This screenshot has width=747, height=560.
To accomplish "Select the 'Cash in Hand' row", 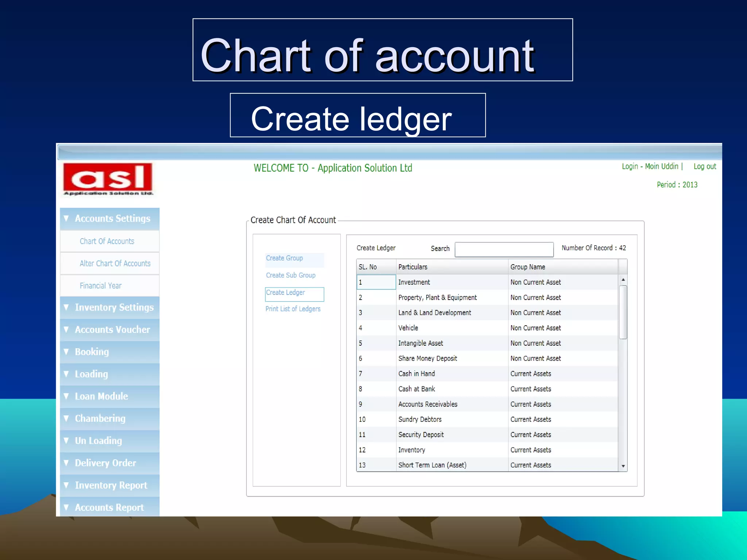I will 487,374.
